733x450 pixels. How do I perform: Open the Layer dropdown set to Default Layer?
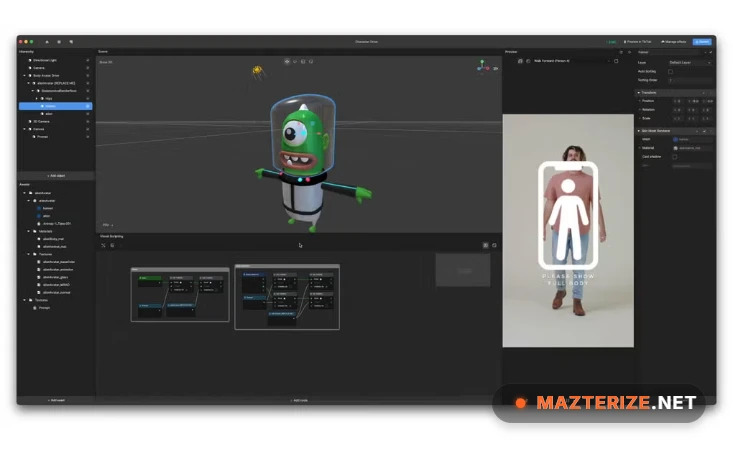(689, 62)
